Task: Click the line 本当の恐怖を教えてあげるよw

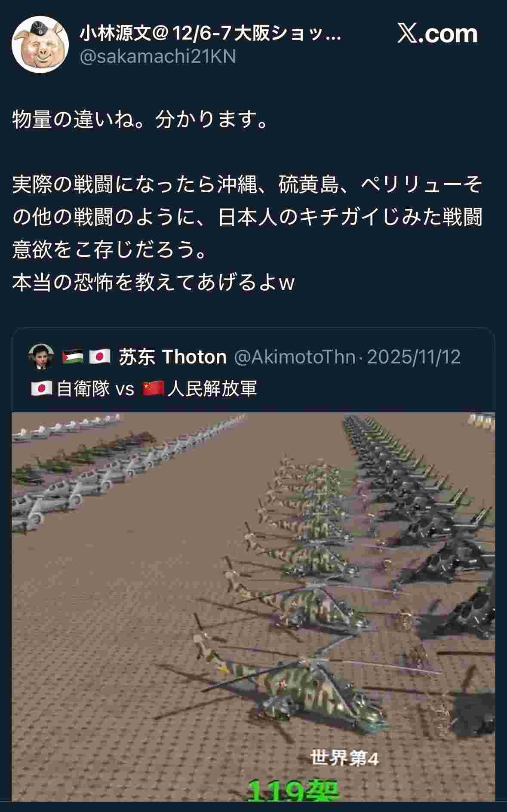Action: tap(154, 283)
